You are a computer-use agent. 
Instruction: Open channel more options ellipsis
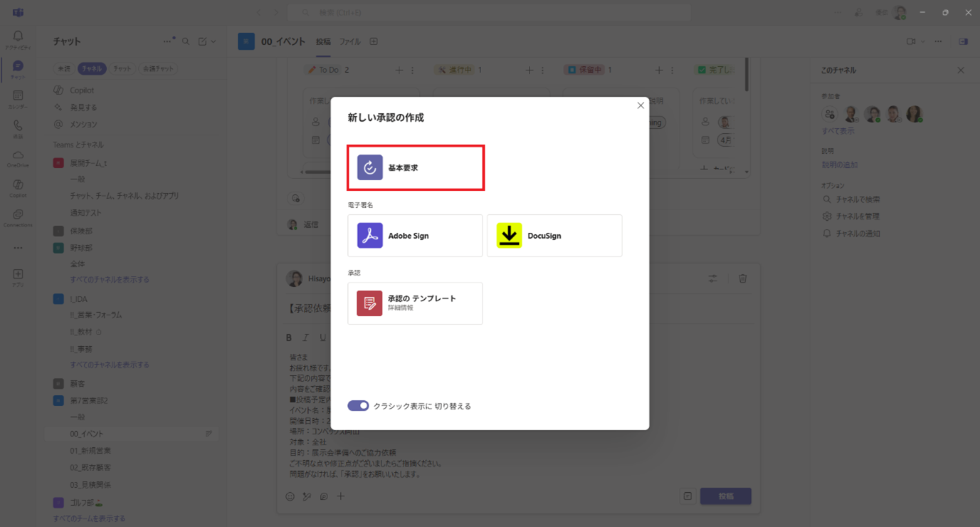[x=939, y=42]
